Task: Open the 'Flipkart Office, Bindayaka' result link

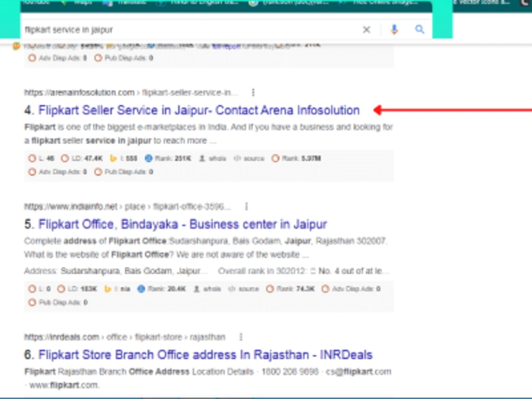Action: [x=182, y=225]
